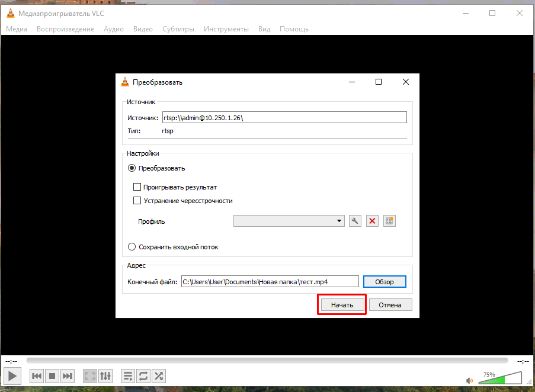Viewport: 535px width, 392px height.
Task: Click the playback seek bar
Action: (x=267, y=360)
